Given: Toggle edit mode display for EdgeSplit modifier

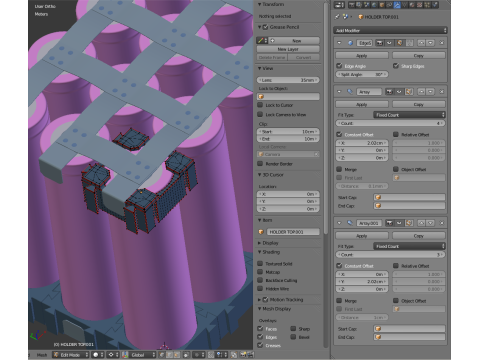Looking at the screenshot, I should point(400,43).
